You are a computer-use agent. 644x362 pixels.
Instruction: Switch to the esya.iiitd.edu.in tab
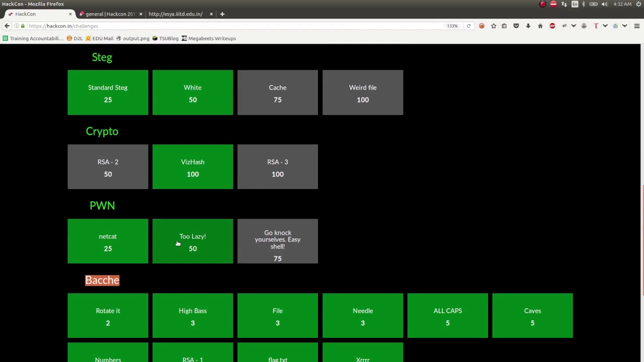click(x=176, y=14)
